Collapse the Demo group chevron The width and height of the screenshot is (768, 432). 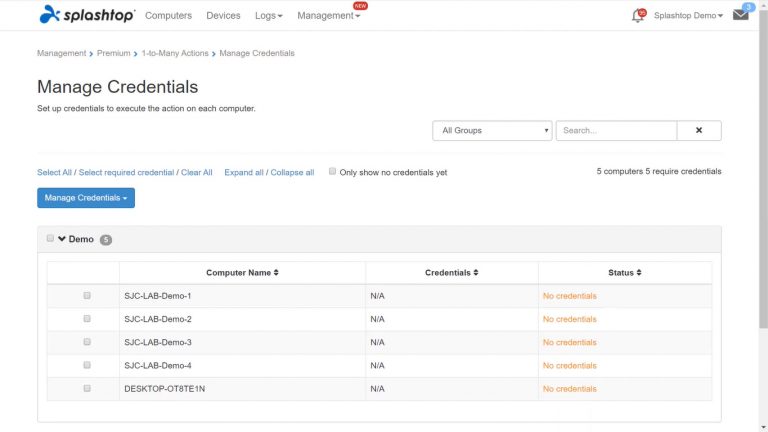click(x=62, y=239)
